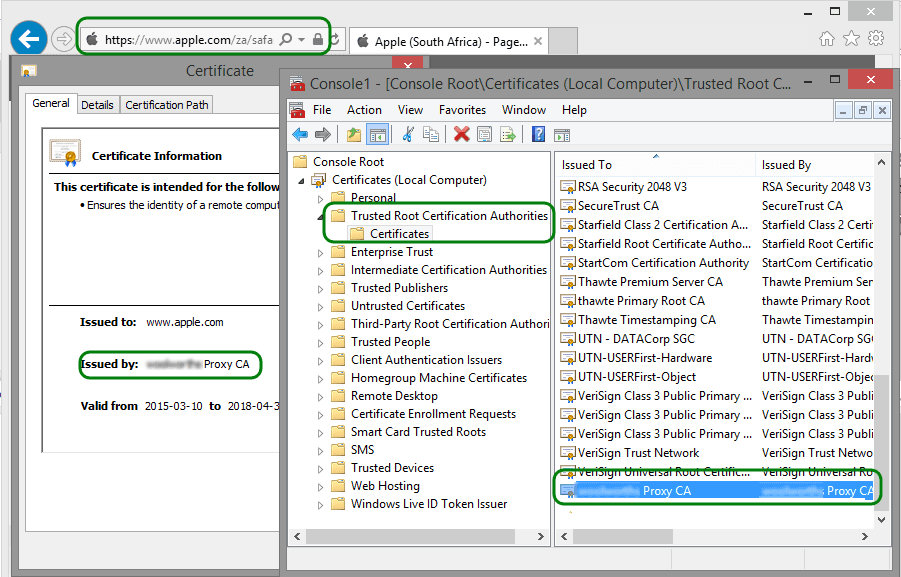This screenshot has width=901, height=577.
Task: Click the Show/Hide Action Pane toolbar icon
Action: point(562,135)
